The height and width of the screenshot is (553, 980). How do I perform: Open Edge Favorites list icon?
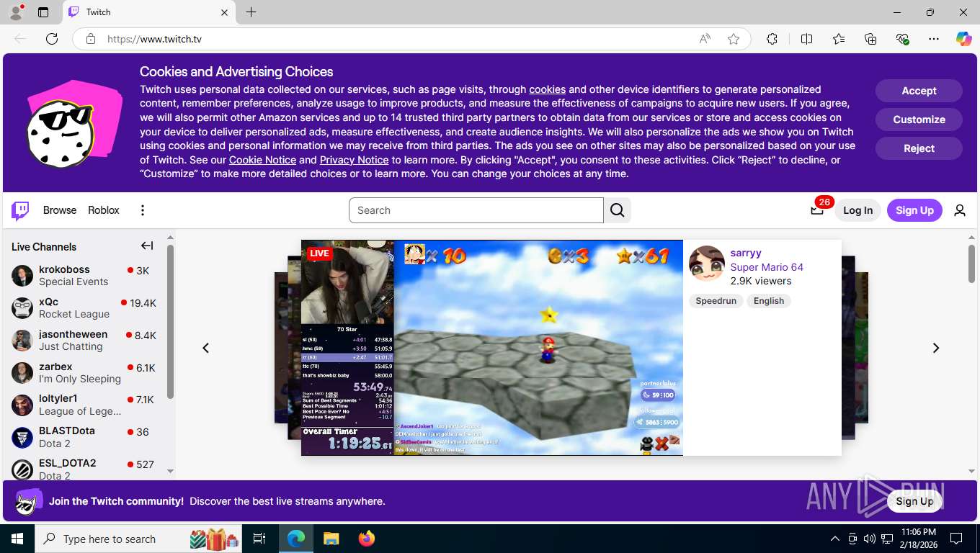click(x=839, y=39)
